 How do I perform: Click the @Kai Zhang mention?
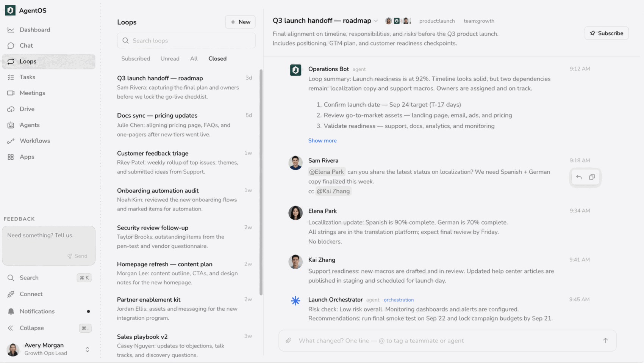(333, 191)
